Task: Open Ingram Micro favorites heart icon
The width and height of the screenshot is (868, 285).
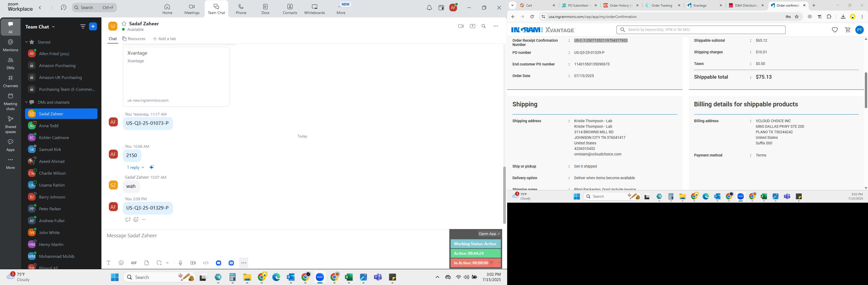Action: [835, 30]
